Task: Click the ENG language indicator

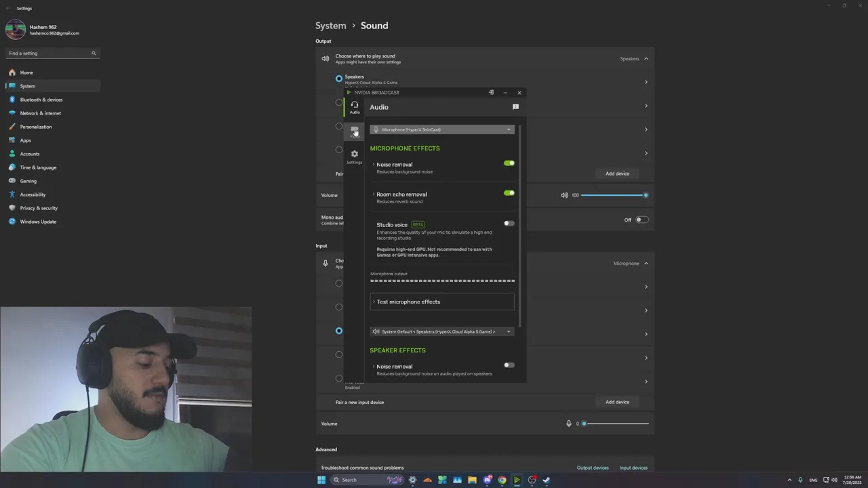Action: (x=813, y=480)
